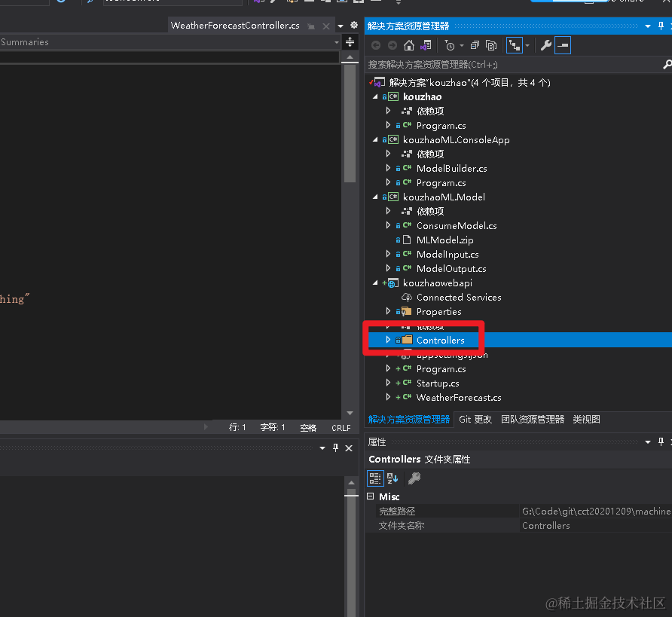Image resolution: width=672 pixels, height=617 pixels.
Task: Open the pending changes filter dropdown arrow
Action: tap(462, 45)
